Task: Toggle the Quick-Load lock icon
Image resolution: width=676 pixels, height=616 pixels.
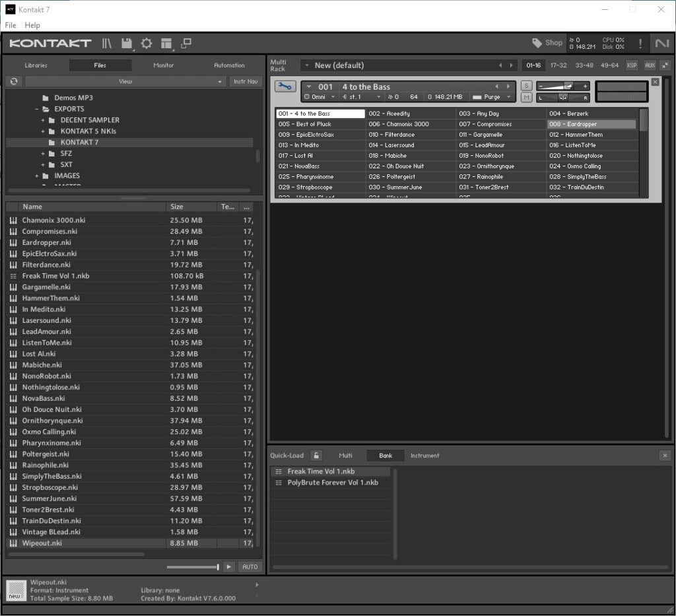Action: [x=316, y=456]
